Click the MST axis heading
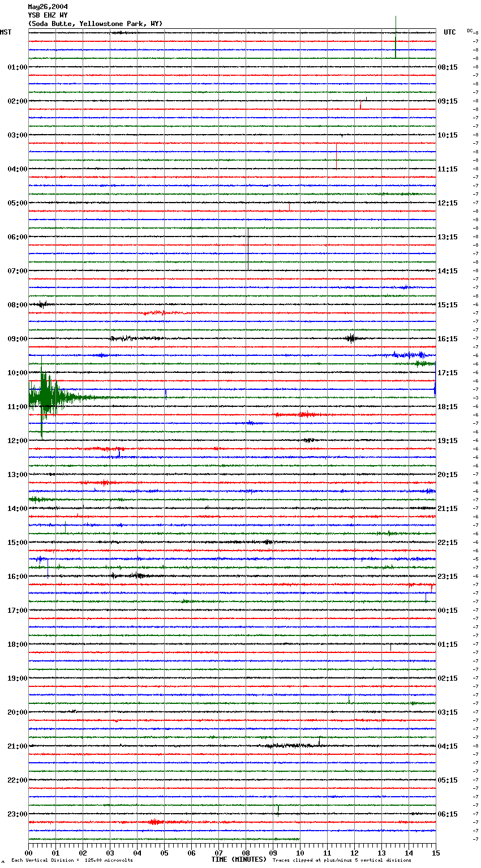Viewport: 481px width, 868px height. click(6, 32)
